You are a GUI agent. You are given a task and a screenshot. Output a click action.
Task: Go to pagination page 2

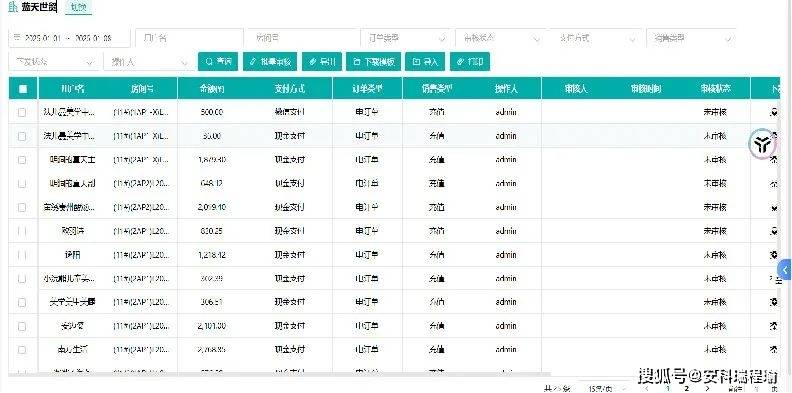point(686,388)
